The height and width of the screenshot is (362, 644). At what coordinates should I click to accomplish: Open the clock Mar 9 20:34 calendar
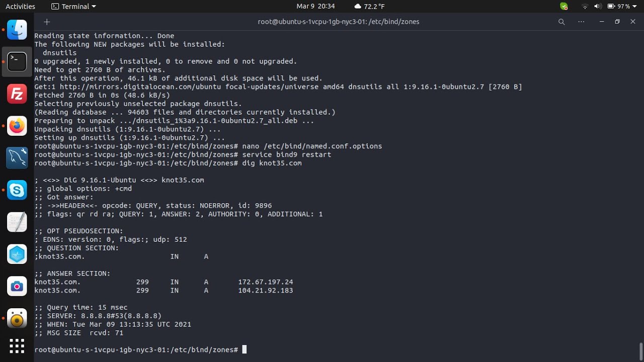point(315,7)
